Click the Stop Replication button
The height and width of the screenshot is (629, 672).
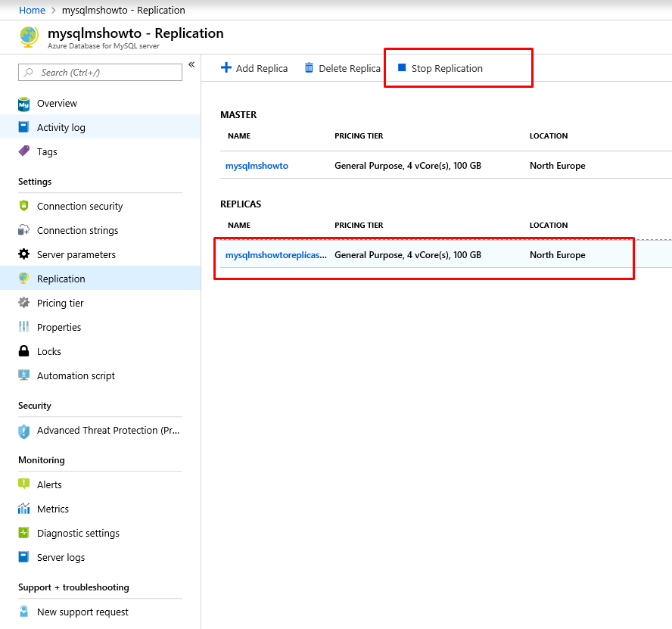440,68
